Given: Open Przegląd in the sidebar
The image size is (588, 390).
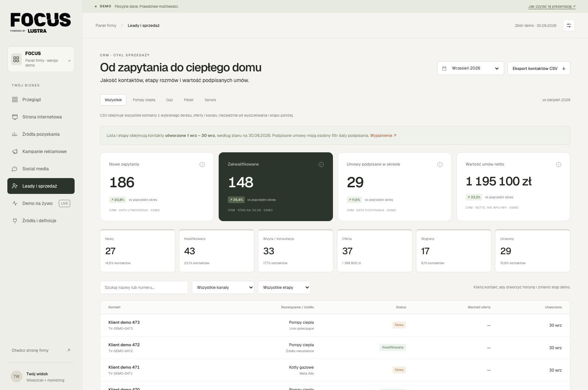Looking at the screenshot, I should pyautogui.click(x=41, y=100).
